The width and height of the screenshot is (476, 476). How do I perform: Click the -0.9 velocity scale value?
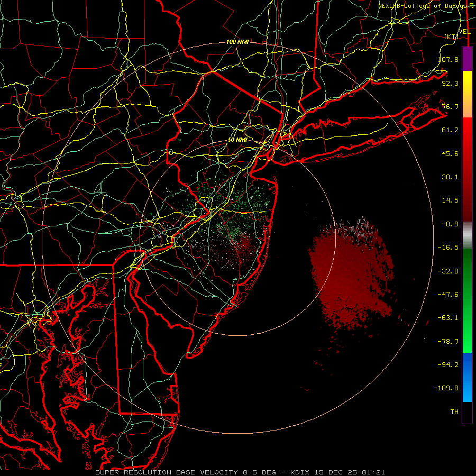click(x=450, y=224)
